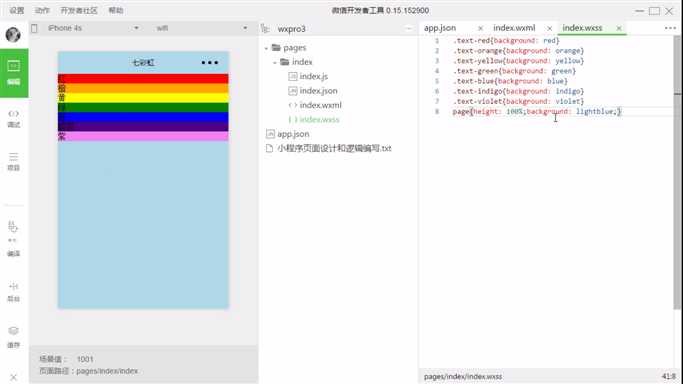Click the red stripe in simulator
The image size is (683, 384).
[x=143, y=78]
